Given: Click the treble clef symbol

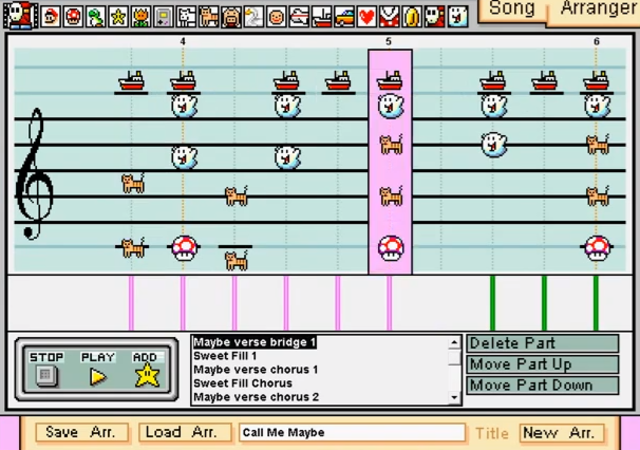Looking at the screenshot, I should tap(33, 174).
